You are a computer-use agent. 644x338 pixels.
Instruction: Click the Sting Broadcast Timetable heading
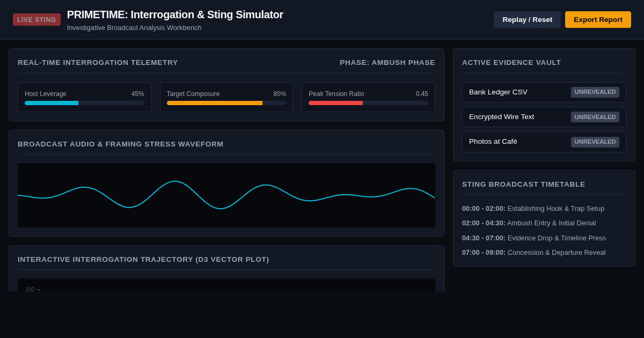pos(524,185)
